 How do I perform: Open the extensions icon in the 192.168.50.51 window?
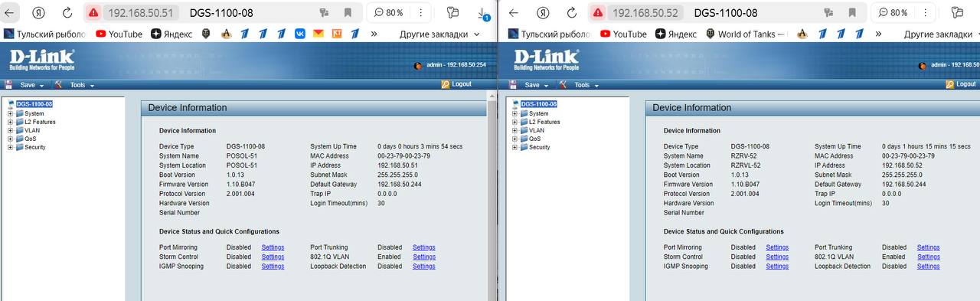[453, 12]
